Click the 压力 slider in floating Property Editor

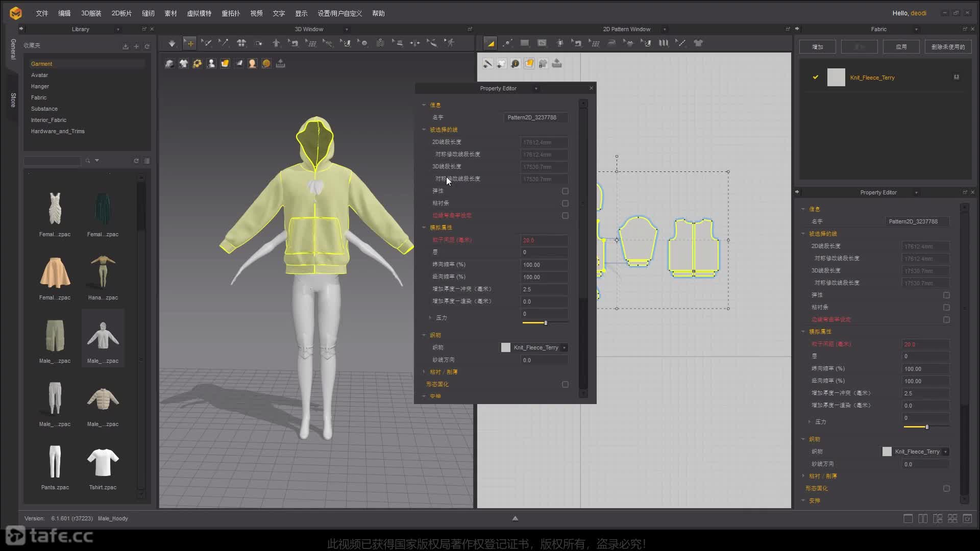[x=545, y=323]
